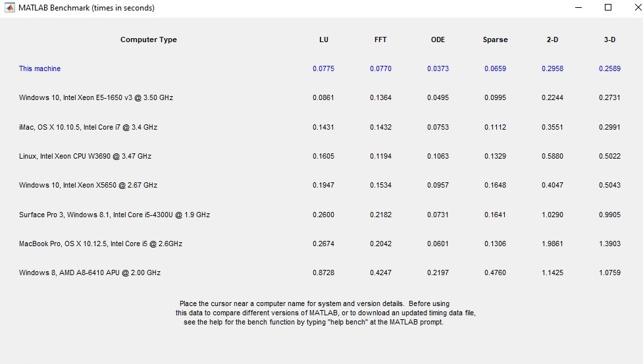Close the MATLAB Benchmark window

636,8
